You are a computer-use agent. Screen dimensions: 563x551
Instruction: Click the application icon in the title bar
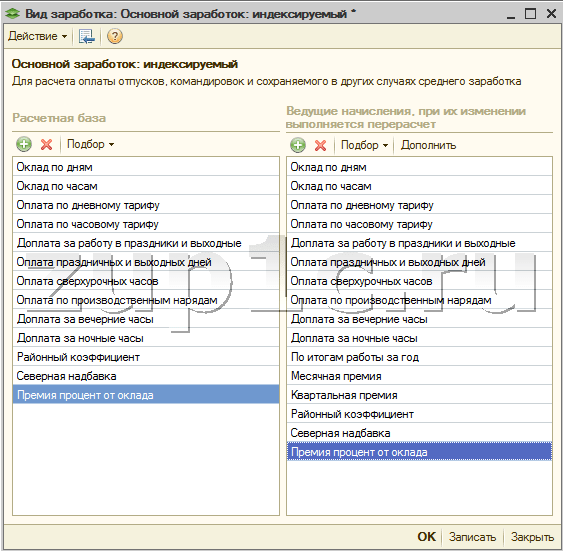13,14
